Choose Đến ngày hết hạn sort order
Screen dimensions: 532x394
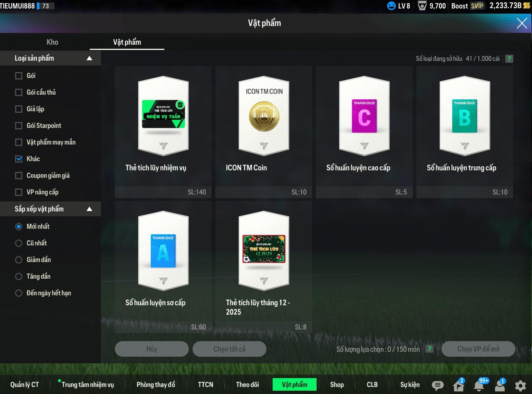[19, 293]
